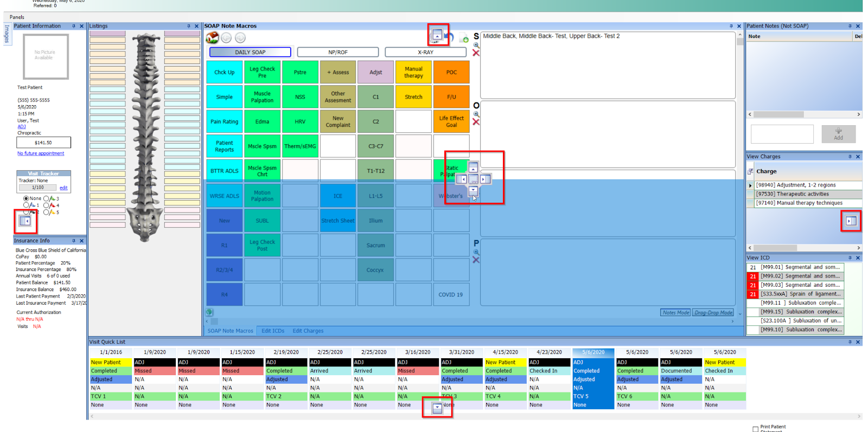Click the dock-left guide near Patient Information panel

click(25, 221)
